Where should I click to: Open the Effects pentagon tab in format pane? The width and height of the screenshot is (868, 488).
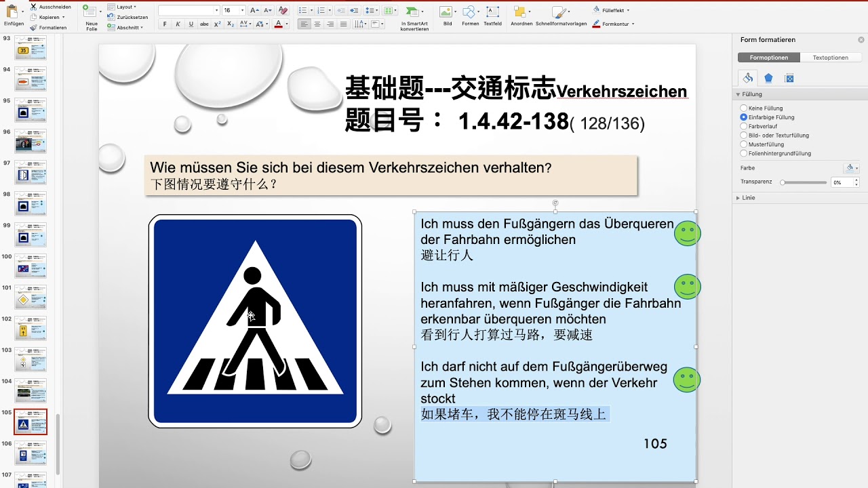click(768, 78)
